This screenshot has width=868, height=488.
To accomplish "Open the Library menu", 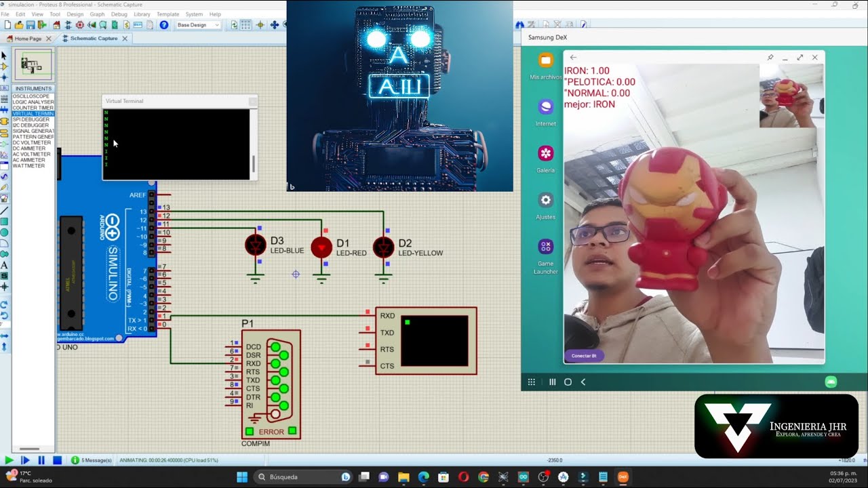I will [x=142, y=14].
